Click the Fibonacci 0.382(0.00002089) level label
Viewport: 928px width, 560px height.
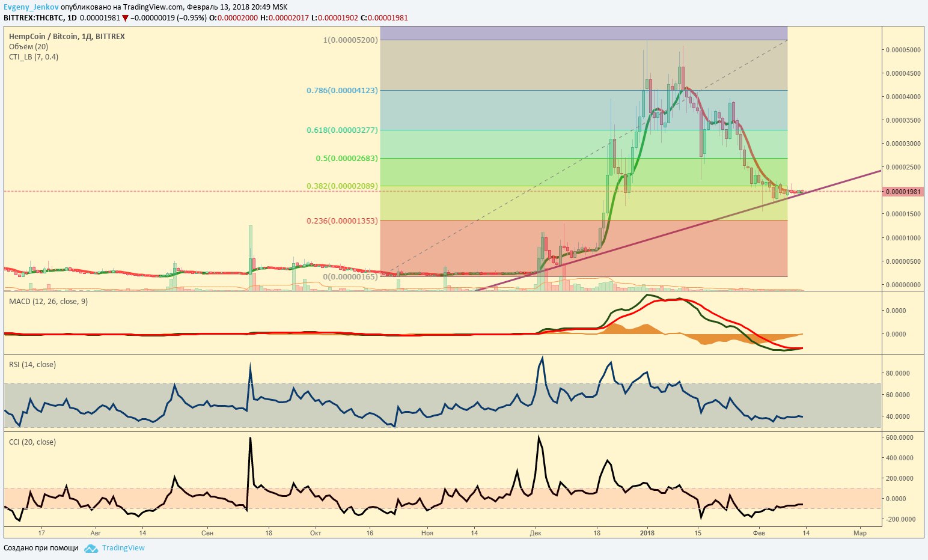342,186
